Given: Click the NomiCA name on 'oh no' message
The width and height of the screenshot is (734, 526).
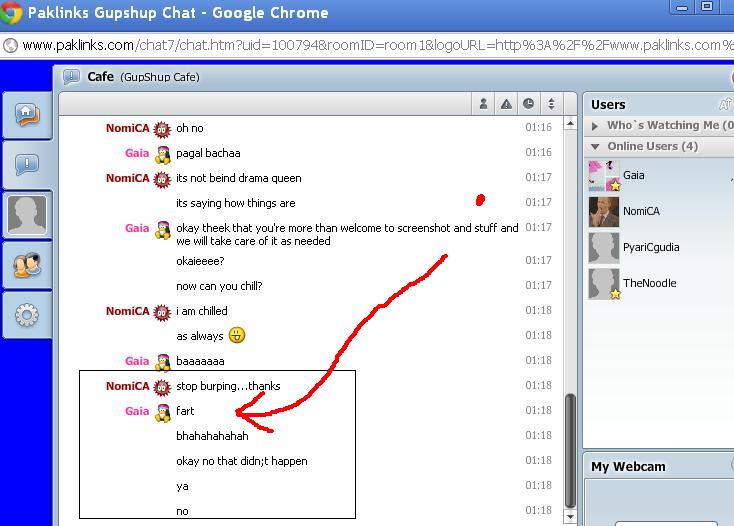Looking at the screenshot, I should pos(127,128).
